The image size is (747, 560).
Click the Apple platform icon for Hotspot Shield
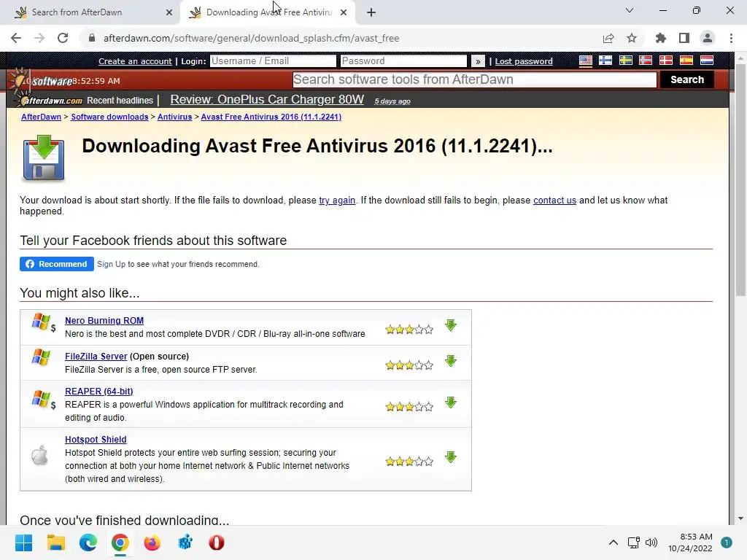39,455
